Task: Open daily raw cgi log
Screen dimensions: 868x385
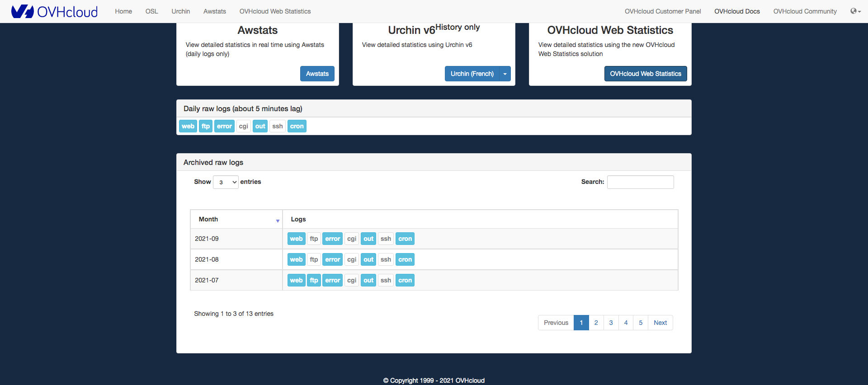Action: pos(244,126)
